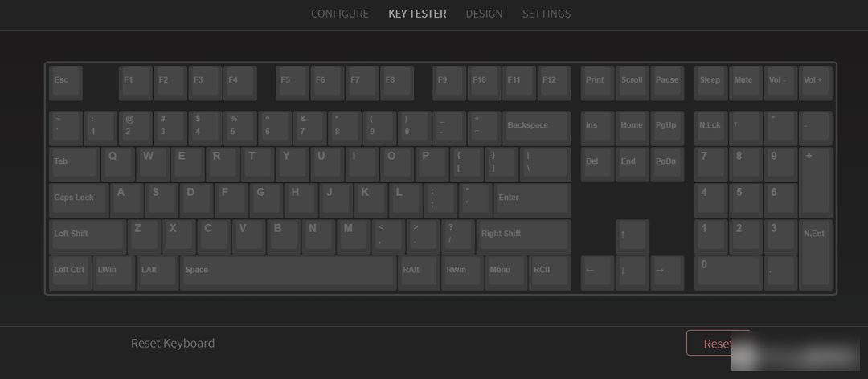Click the Vol - key

click(x=780, y=83)
